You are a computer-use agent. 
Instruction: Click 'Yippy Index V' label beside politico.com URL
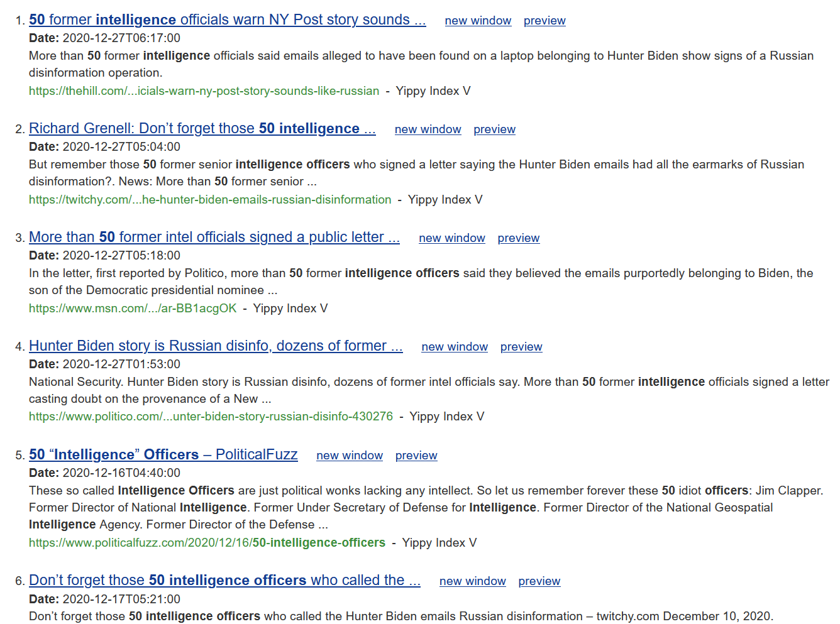(447, 417)
